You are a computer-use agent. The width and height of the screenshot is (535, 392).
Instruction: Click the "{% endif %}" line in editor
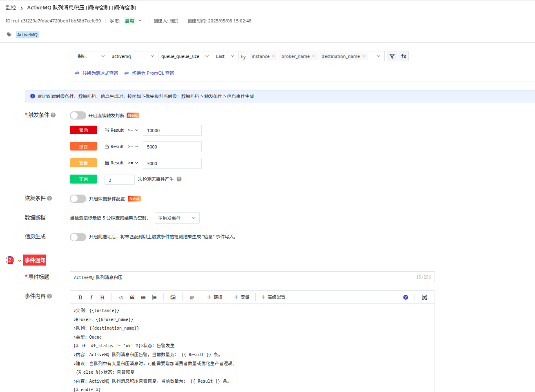click(x=87, y=390)
